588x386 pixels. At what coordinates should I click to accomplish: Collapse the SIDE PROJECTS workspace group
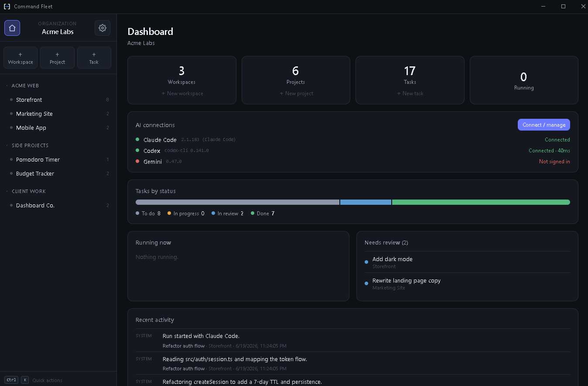30,145
